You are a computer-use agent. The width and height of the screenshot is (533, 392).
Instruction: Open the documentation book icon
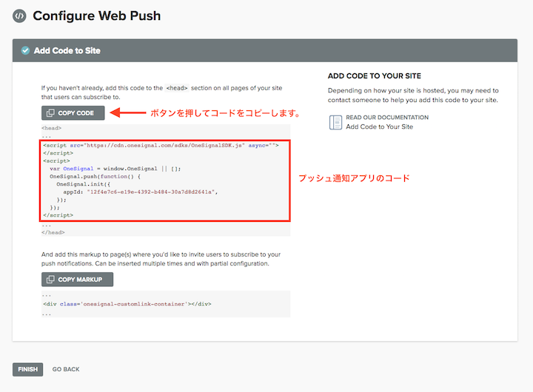tap(335, 122)
